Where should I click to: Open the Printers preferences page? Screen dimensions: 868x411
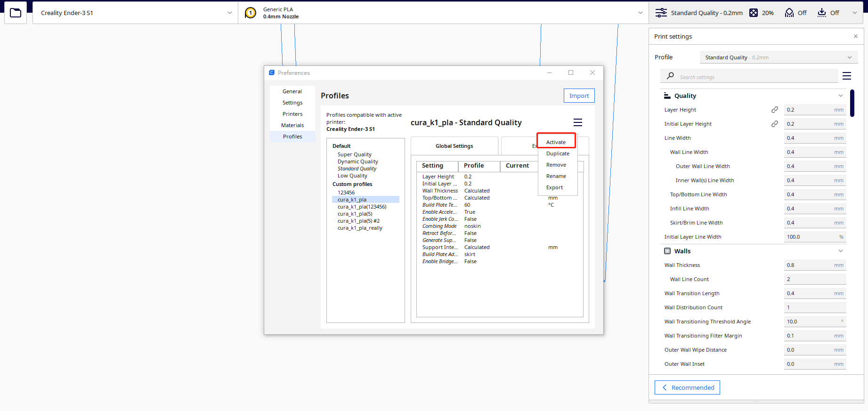(x=292, y=114)
